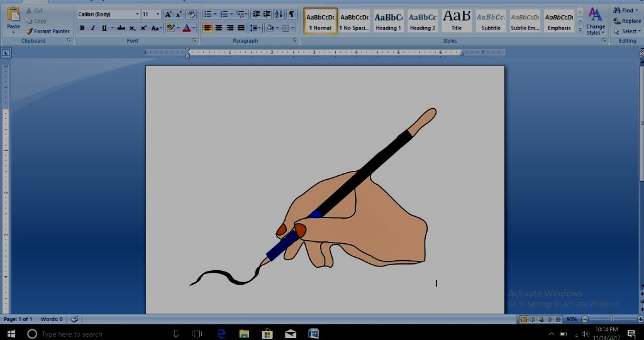Activate the Format Painter
The width and height of the screenshot is (644, 340).
coord(48,31)
